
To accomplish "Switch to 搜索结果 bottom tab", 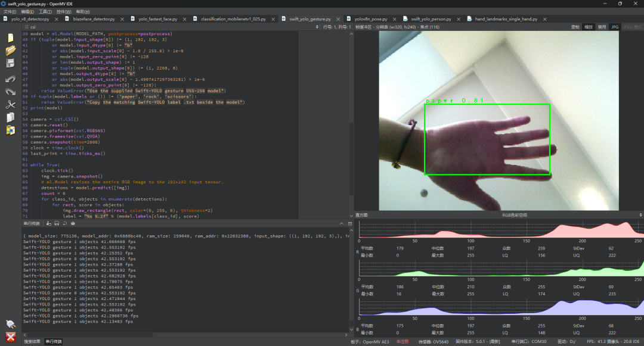I will pyautogui.click(x=32, y=341).
